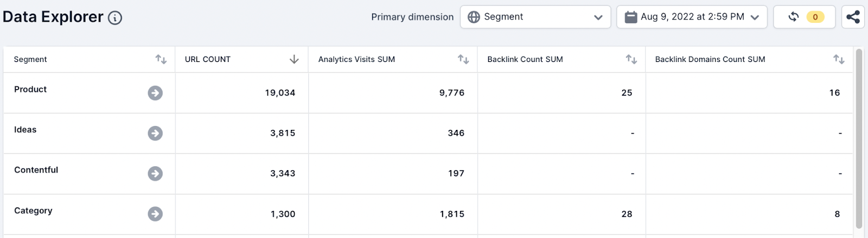Toggle URL COUNT descending sort arrow
Image resolution: width=868 pixels, height=238 pixels.
[294, 59]
